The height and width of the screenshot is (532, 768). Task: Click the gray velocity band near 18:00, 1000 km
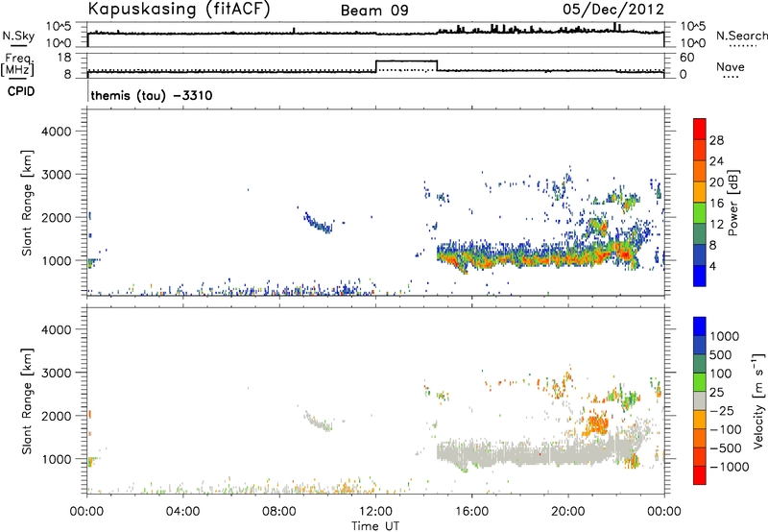coord(520,453)
